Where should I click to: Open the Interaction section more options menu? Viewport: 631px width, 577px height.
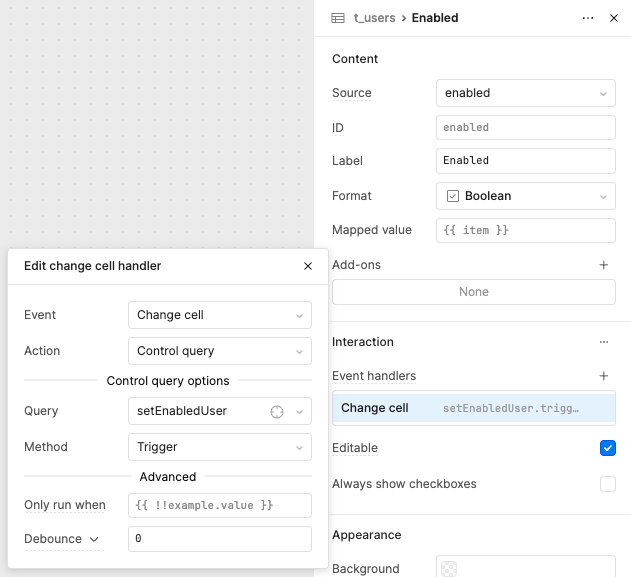604,342
